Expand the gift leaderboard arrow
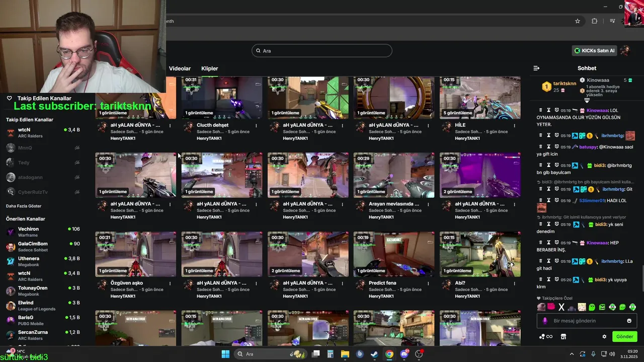 (587, 101)
